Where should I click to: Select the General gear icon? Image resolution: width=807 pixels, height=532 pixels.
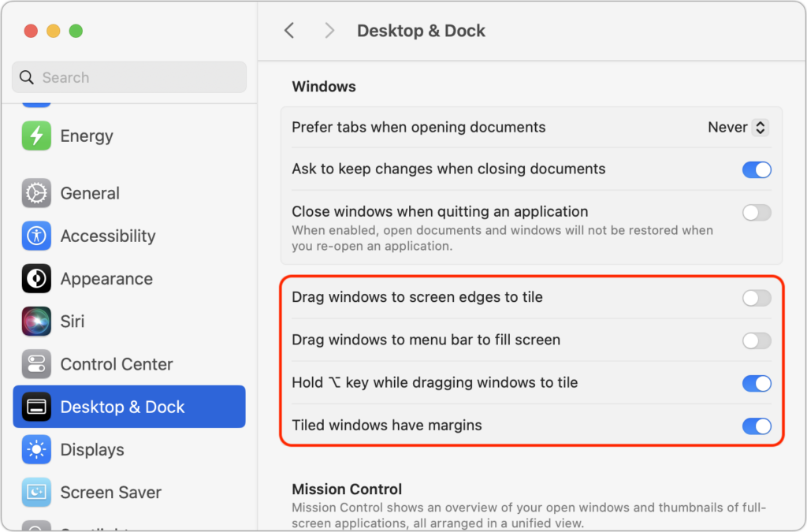pos(36,193)
